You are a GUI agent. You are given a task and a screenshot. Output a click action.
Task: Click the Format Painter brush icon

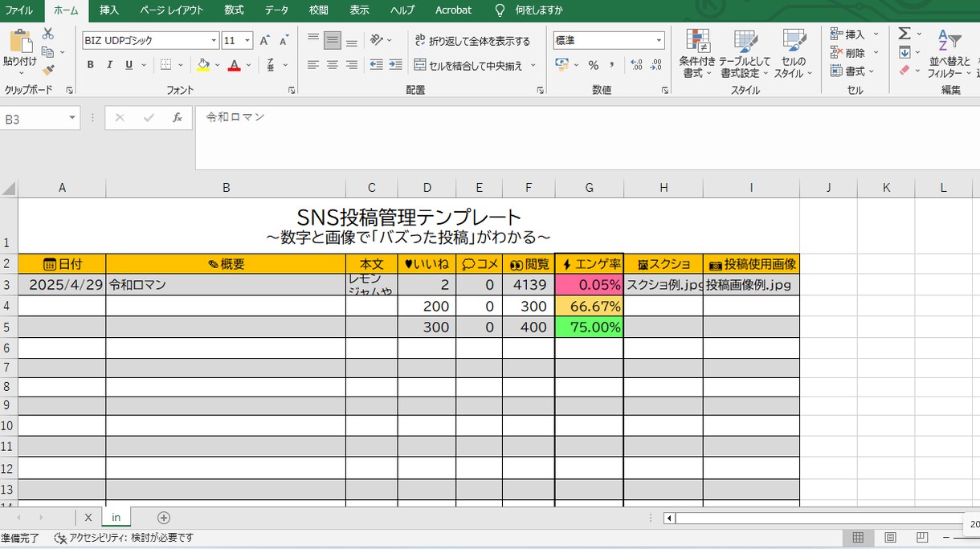tap(47, 71)
